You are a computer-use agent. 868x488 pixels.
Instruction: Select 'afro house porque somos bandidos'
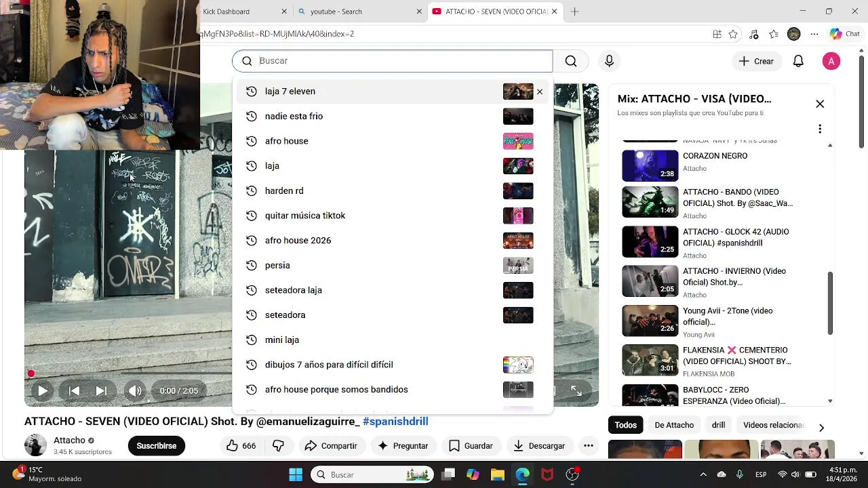393,390
